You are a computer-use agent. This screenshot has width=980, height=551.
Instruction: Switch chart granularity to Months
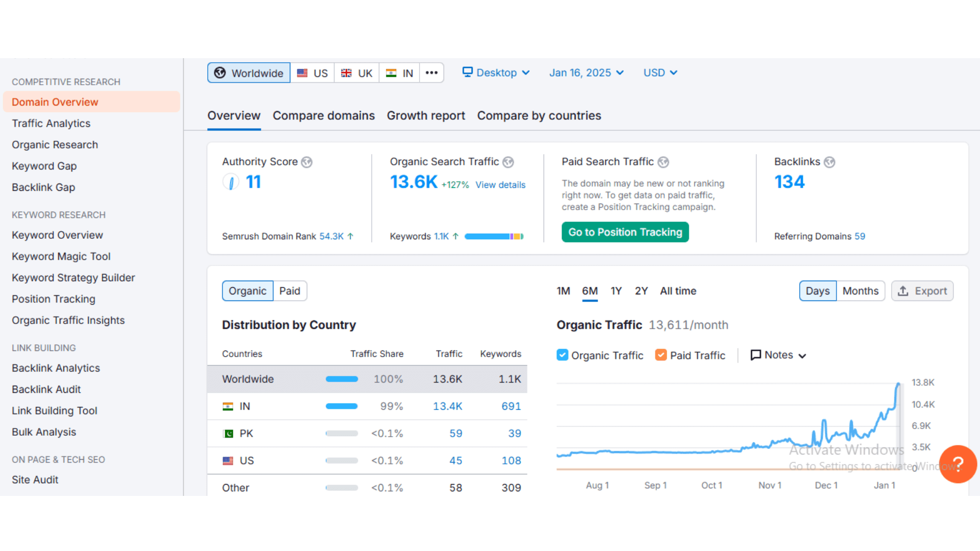860,291
